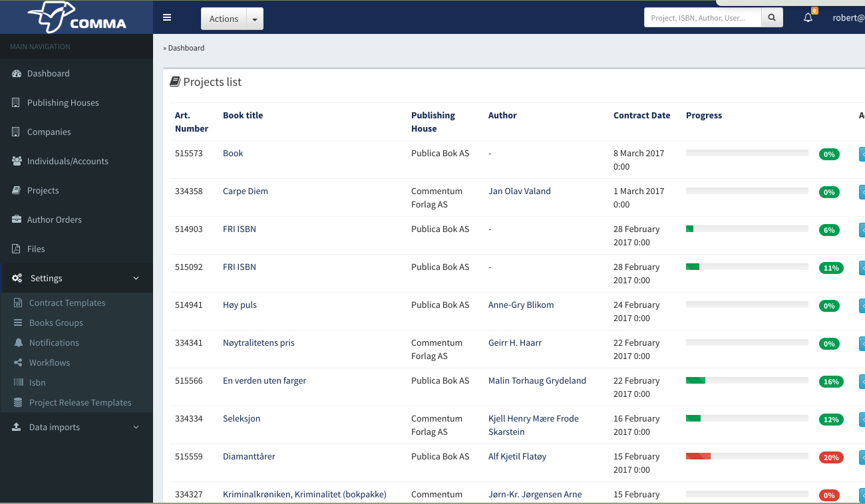Collapse the Settings chevron
The image size is (865, 504).
(x=136, y=279)
